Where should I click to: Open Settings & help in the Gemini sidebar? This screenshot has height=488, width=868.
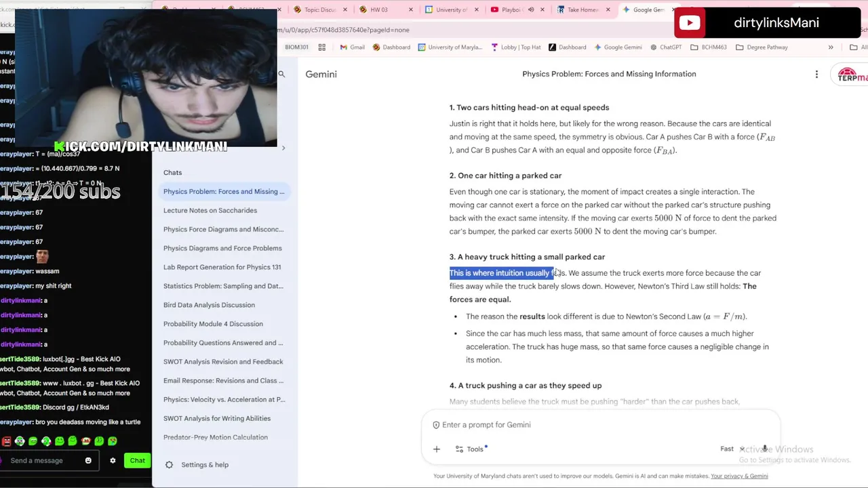point(198,464)
